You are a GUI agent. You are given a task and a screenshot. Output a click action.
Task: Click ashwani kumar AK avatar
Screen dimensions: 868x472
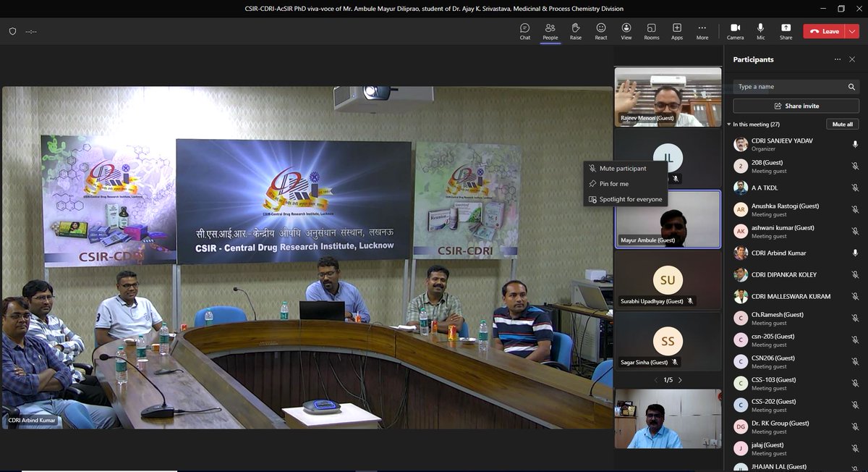click(741, 232)
